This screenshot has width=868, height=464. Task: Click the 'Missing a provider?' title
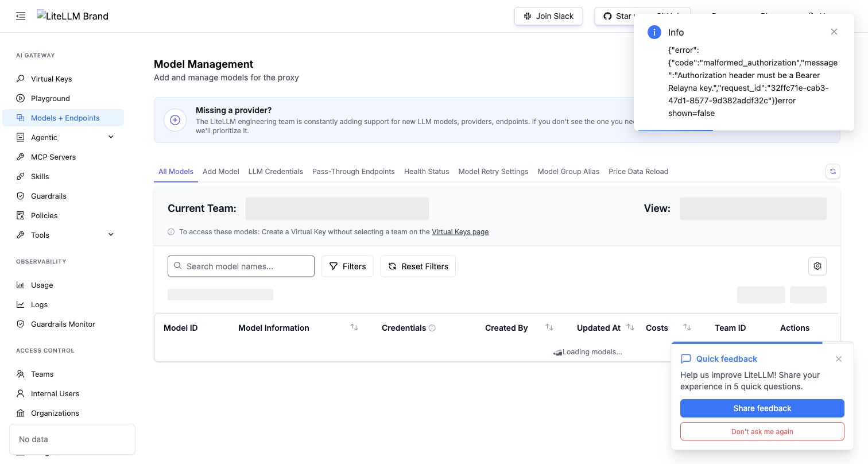coord(234,110)
